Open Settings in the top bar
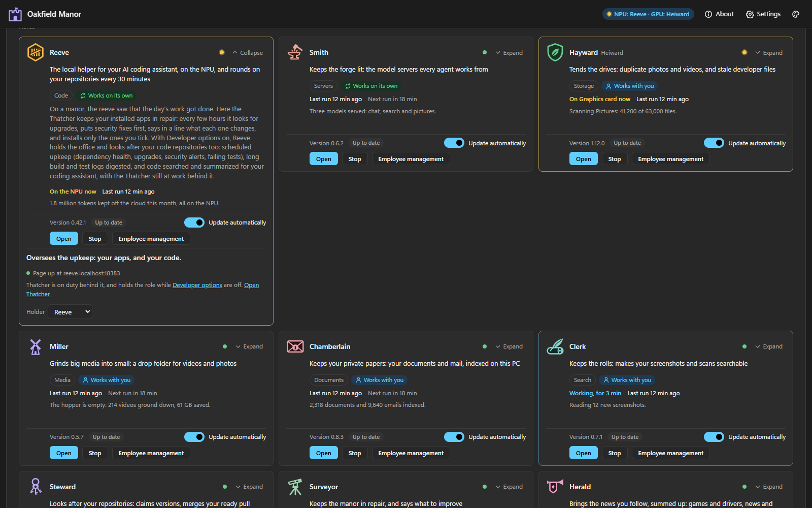 click(x=763, y=14)
